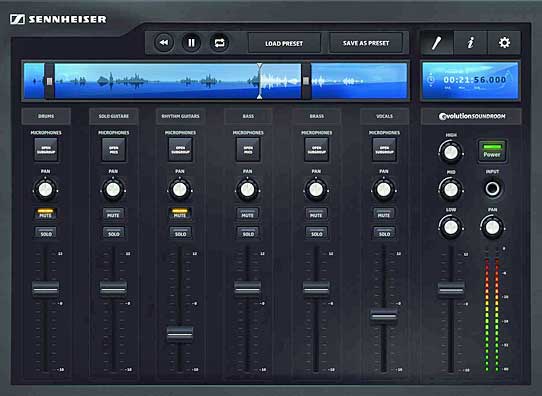Solo the Vocals channel
Screen dimensions: 542x396
[x=384, y=233]
